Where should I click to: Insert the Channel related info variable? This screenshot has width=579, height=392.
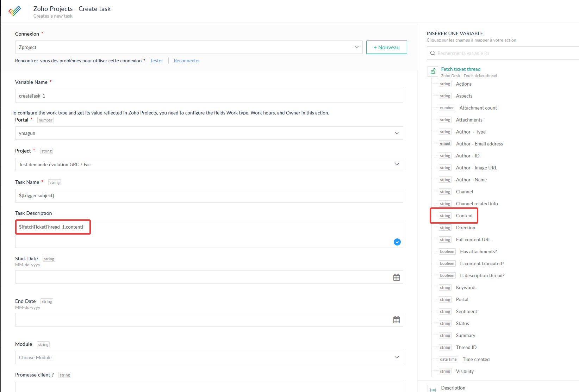point(477,204)
